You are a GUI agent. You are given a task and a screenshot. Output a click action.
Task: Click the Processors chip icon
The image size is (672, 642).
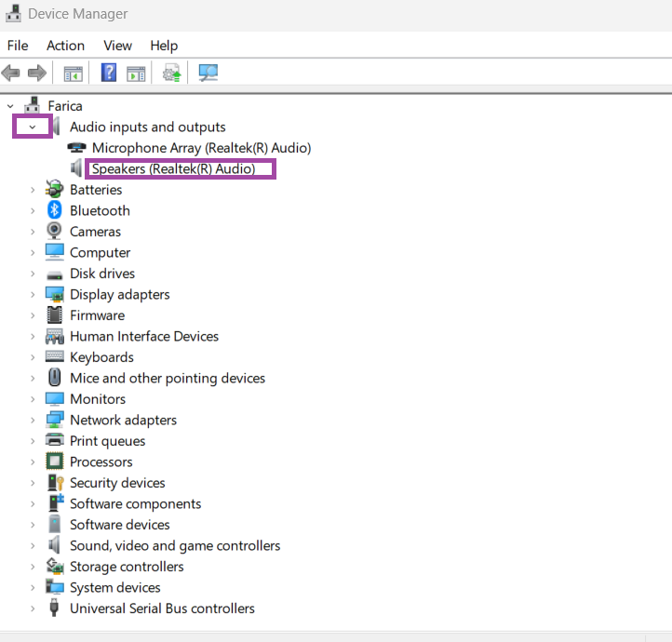[x=55, y=461]
